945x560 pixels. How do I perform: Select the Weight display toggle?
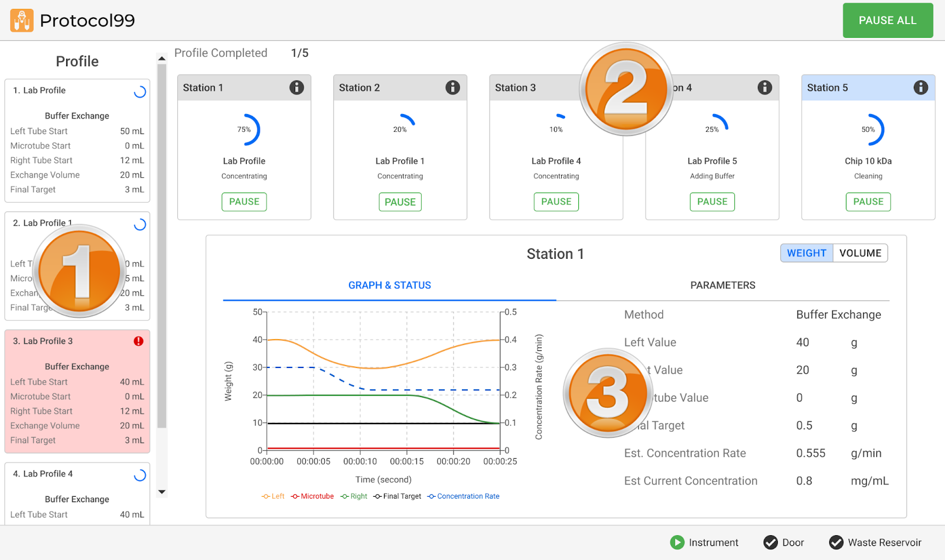(x=806, y=253)
